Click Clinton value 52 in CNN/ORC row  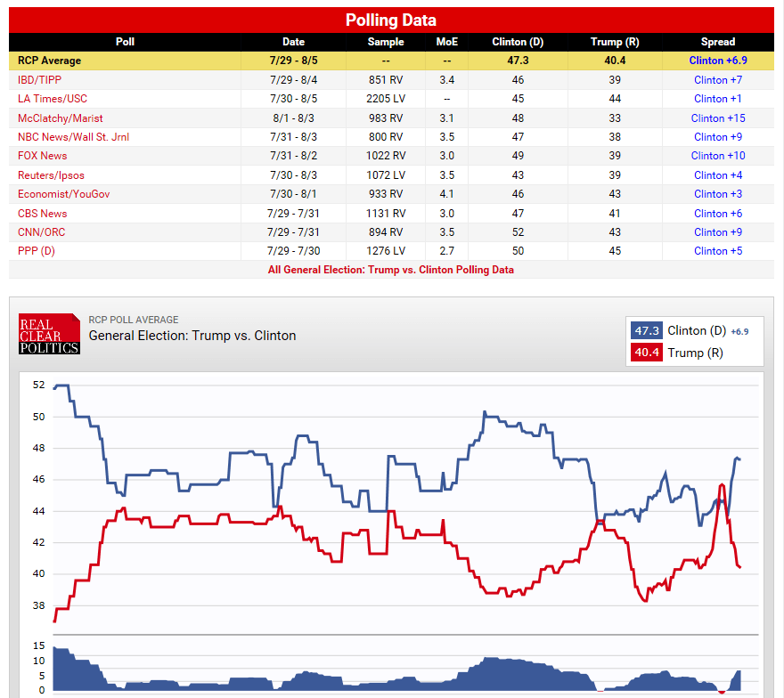pos(518,231)
